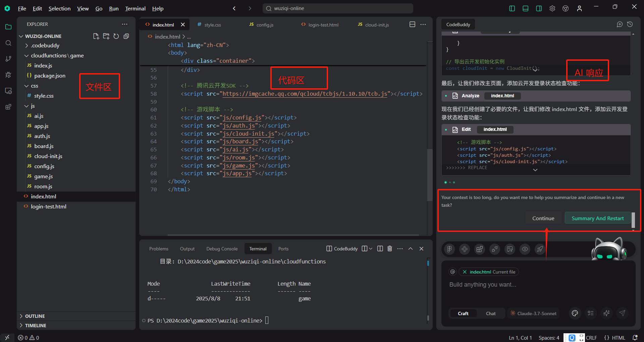Open the Search view in activity bar
The image size is (644, 342).
[x=8, y=43]
